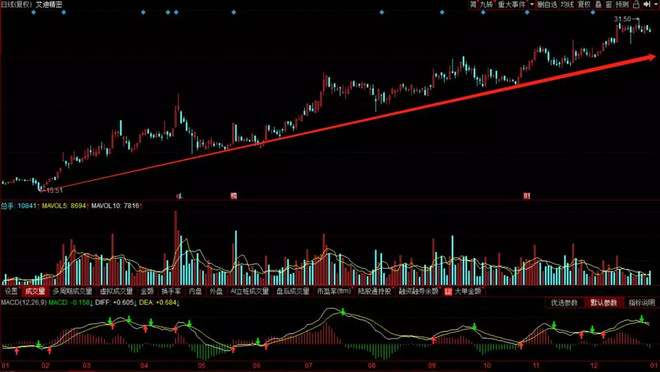Image resolution: width=660 pixels, height=372 pixels.
Task: Switch to the 多周期成交量 tab
Action: [72, 291]
